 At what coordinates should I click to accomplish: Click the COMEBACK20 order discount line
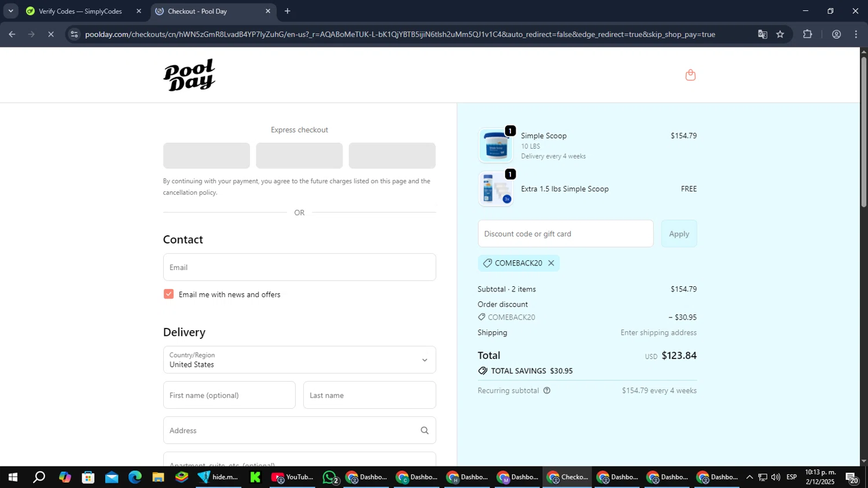[x=587, y=317]
